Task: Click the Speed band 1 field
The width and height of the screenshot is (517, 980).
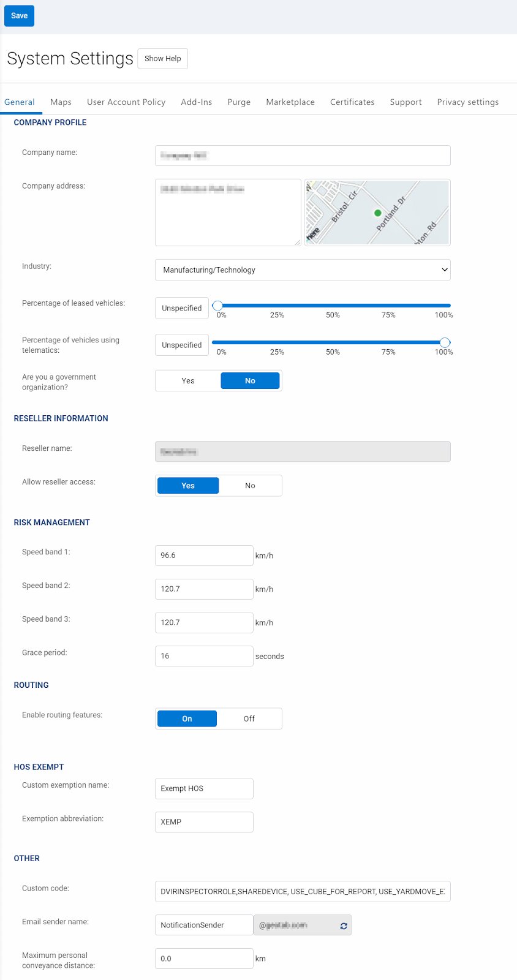Action: (x=203, y=556)
